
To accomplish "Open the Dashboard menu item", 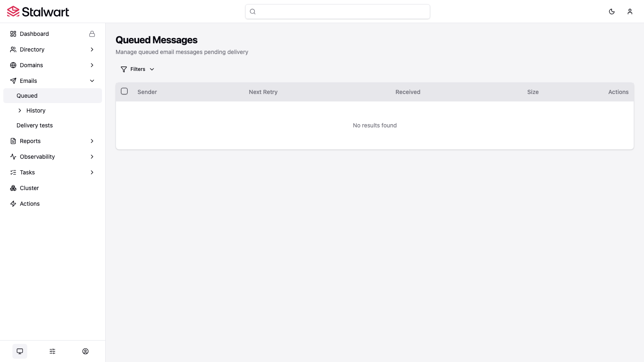I will coord(52,34).
